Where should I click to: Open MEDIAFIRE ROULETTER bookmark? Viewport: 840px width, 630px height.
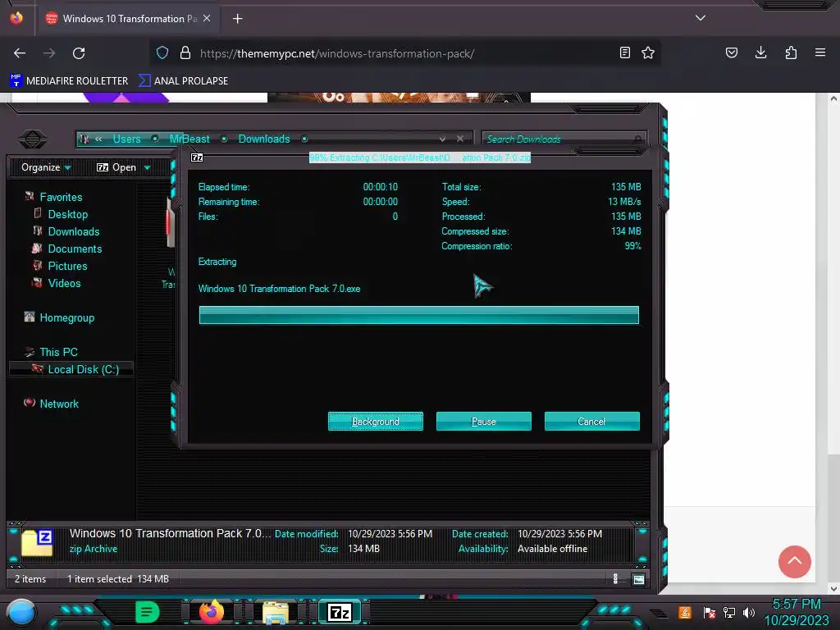(69, 81)
